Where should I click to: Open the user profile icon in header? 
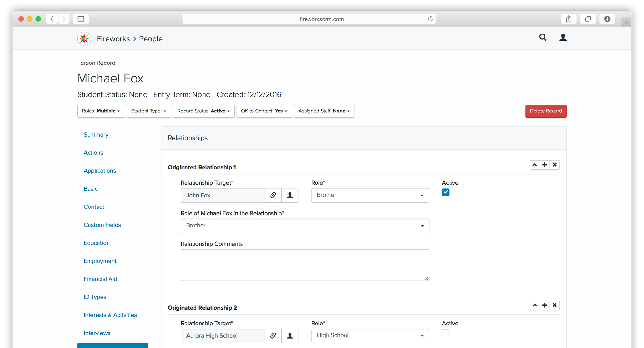click(x=563, y=37)
